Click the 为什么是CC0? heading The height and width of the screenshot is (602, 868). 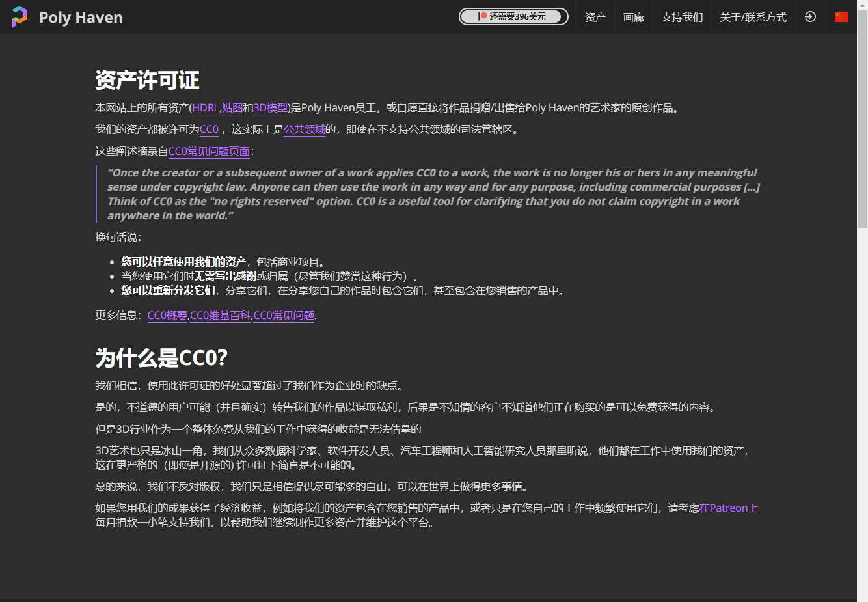point(161,358)
